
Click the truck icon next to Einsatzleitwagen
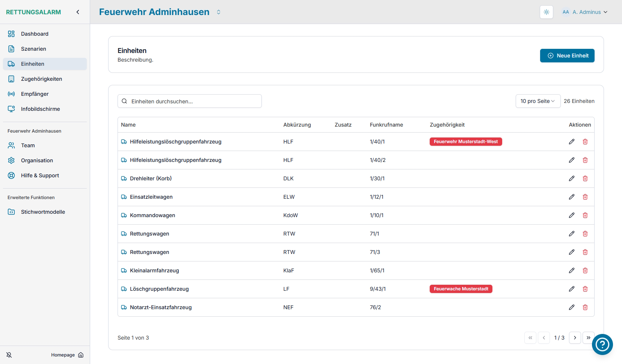point(124,197)
